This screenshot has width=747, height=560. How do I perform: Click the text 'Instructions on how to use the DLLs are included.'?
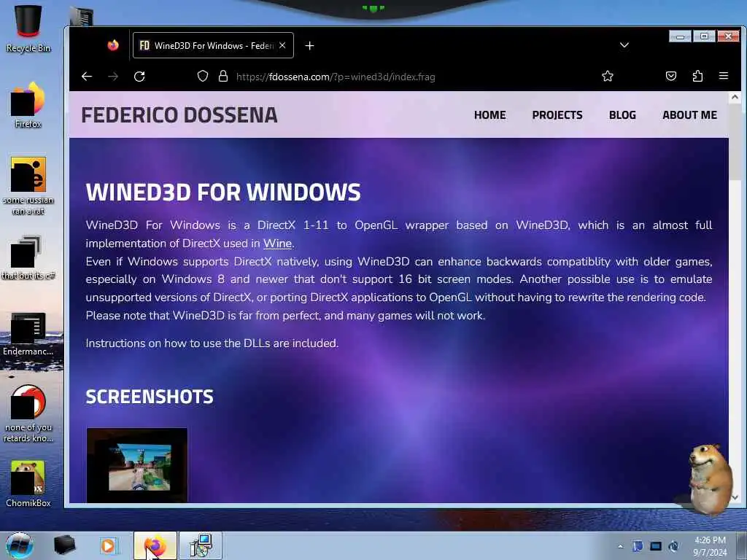point(212,343)
